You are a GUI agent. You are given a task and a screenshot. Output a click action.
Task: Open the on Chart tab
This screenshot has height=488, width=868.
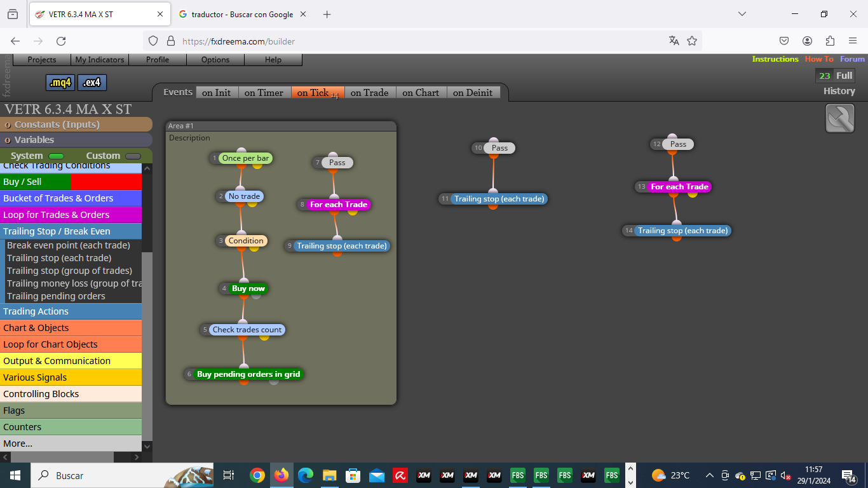tap(421, 93)
